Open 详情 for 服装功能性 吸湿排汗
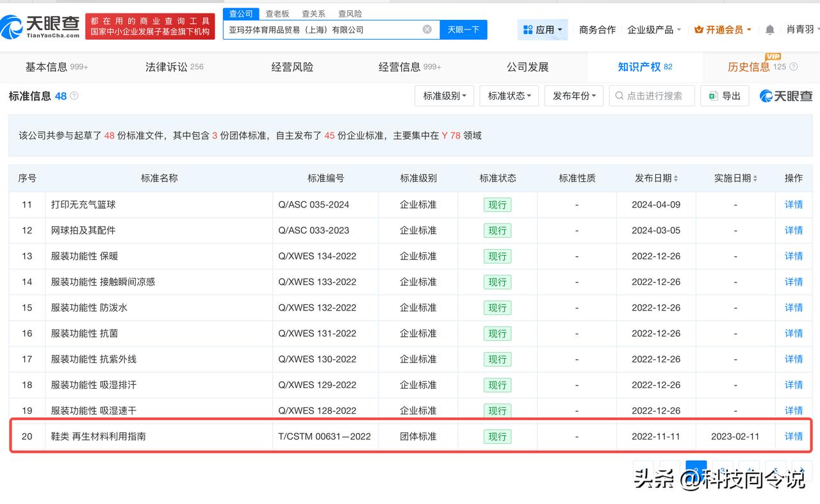 tap(794, 385)
